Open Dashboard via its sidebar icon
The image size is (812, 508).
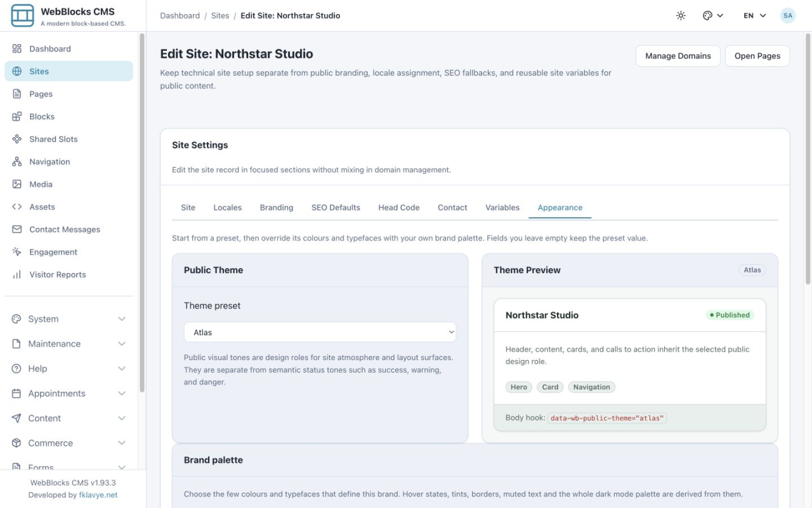(x=17, y=49)
